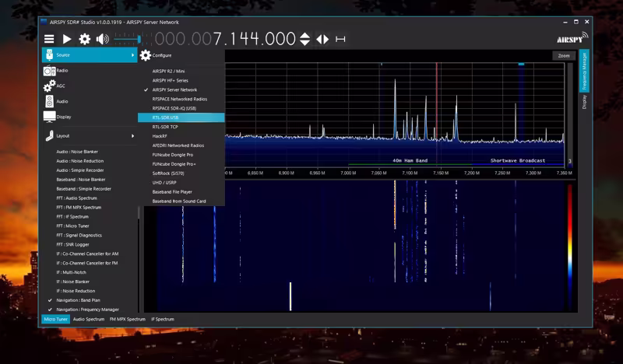The image size is (623, 364).
Task: Click the AIRSPY logo
Action: click(572, 38)
